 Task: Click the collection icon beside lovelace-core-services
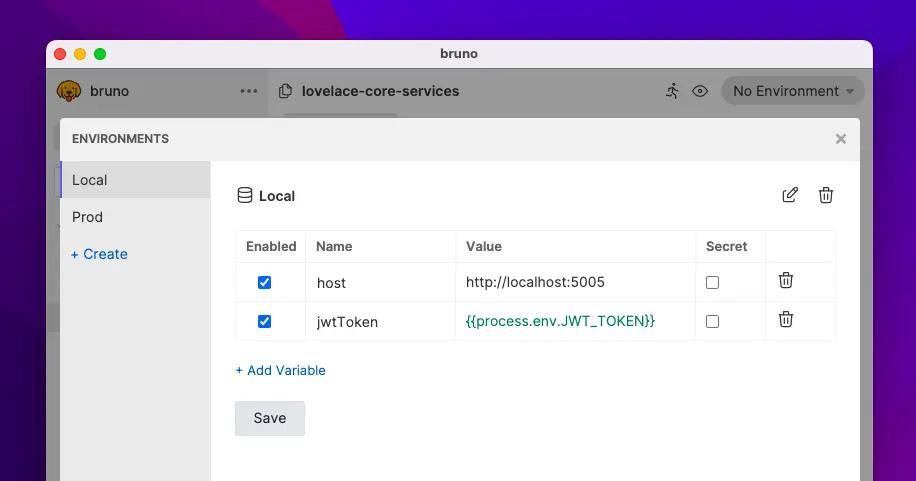[x=285, y=91]
